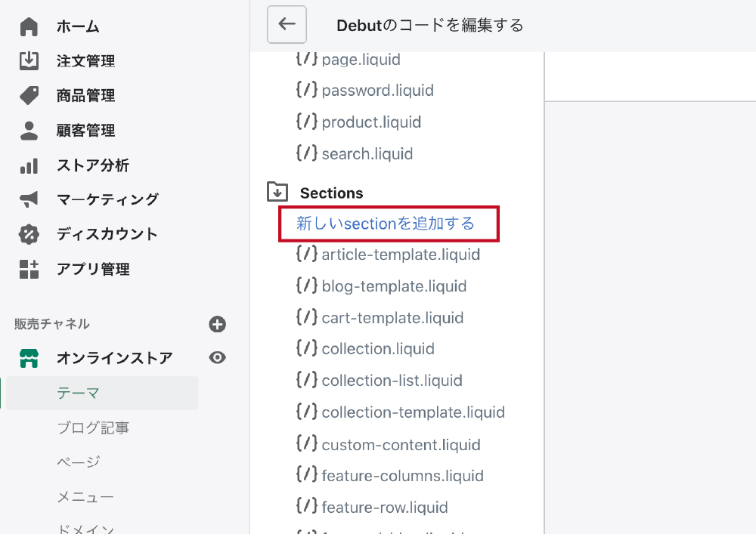Open orders via the inbox tray icon
Screen dimensions: 756x534
pyautogui.click(x=29, y=61)
